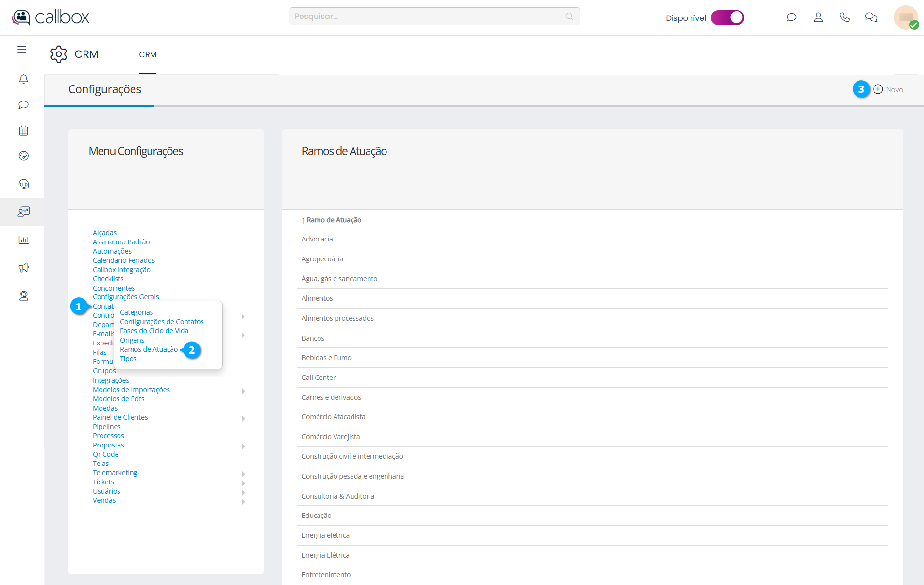Open the megaphone campaigns icon

click(23, 268)
